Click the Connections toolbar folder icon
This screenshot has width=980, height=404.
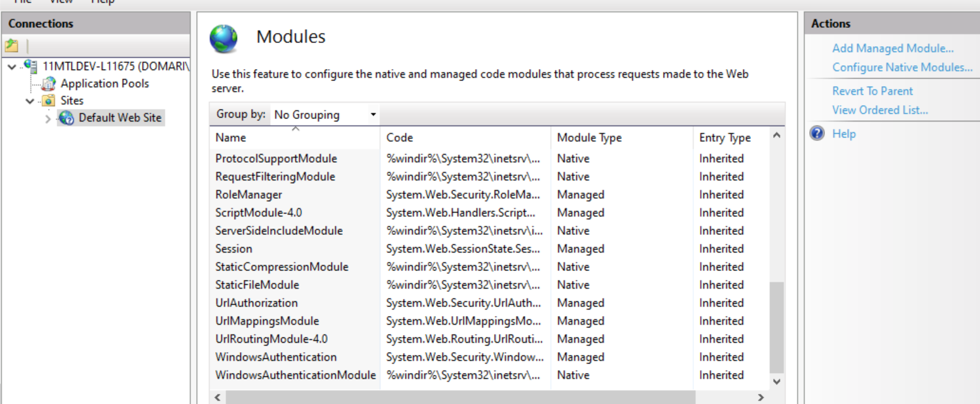(x=11, y=46)
